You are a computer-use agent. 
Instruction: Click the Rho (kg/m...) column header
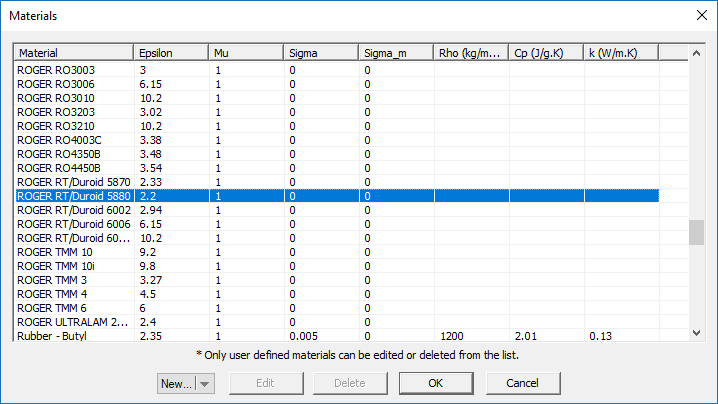(x=471, y=53)
